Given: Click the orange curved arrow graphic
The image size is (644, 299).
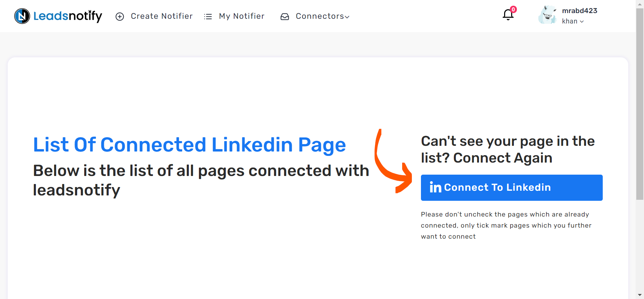Looking at the screenshot, I should (x=393, y=161).
